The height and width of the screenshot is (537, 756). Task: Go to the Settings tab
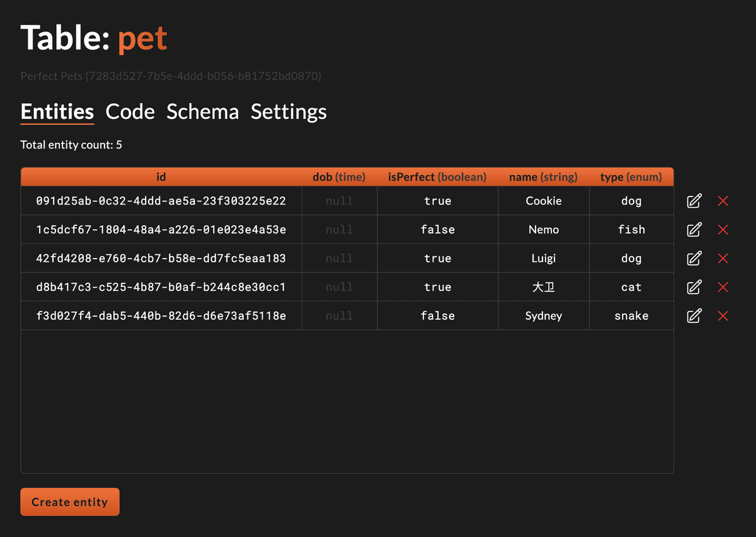pyautogui.click(x=289, y=112)
